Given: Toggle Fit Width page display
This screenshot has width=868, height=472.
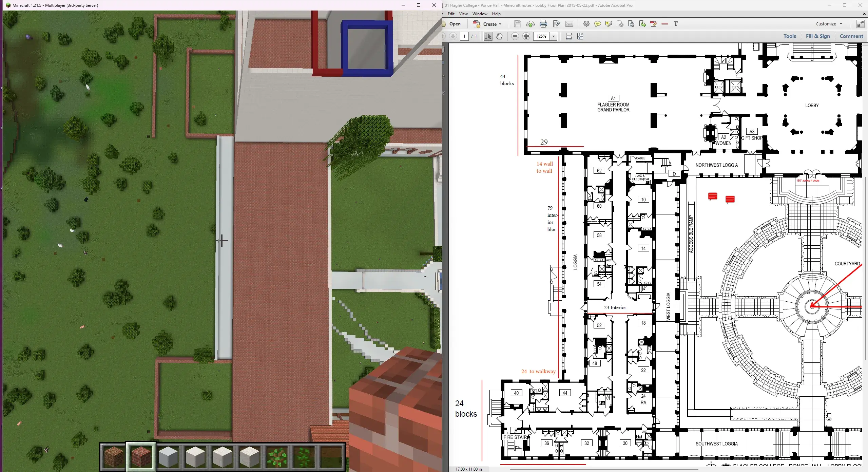Looking at the screenshot, I should [x=569, y=36].
